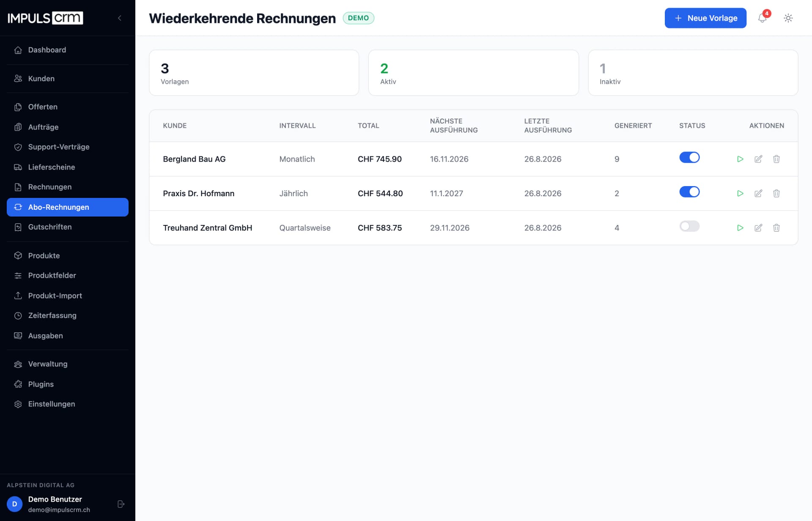812x521 pixels.
Task: Click the user avatar D
Action: click(14, 504)
